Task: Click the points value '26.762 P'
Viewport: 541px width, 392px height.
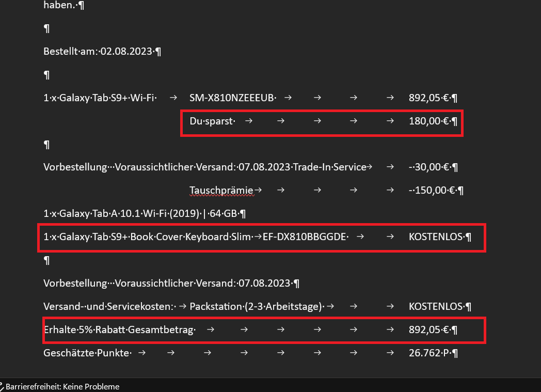Action: click(428, 353)
